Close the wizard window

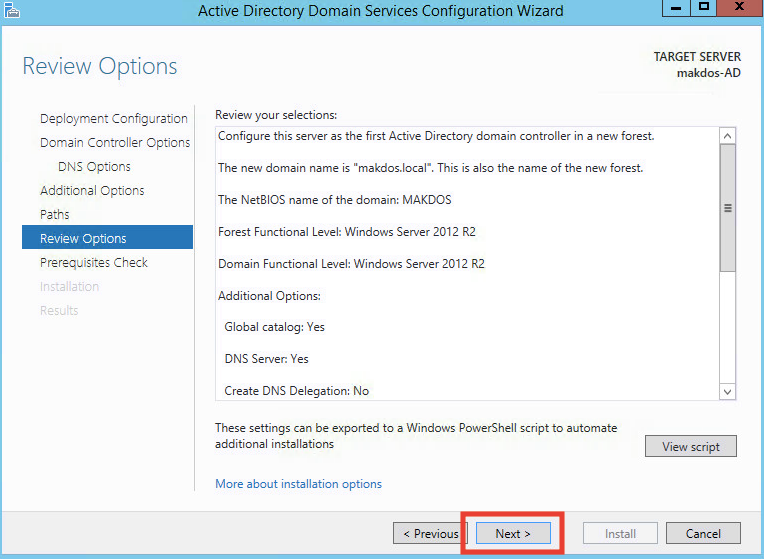point(740,8)
